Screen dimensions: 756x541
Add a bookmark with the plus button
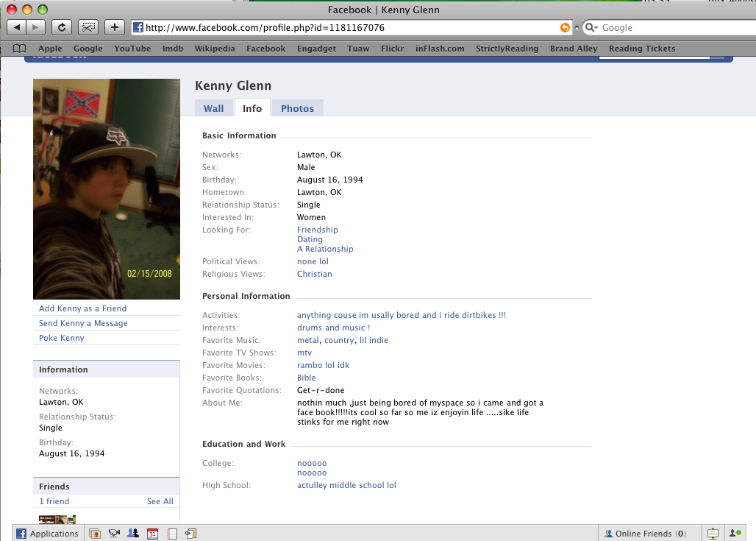(114, 27)
